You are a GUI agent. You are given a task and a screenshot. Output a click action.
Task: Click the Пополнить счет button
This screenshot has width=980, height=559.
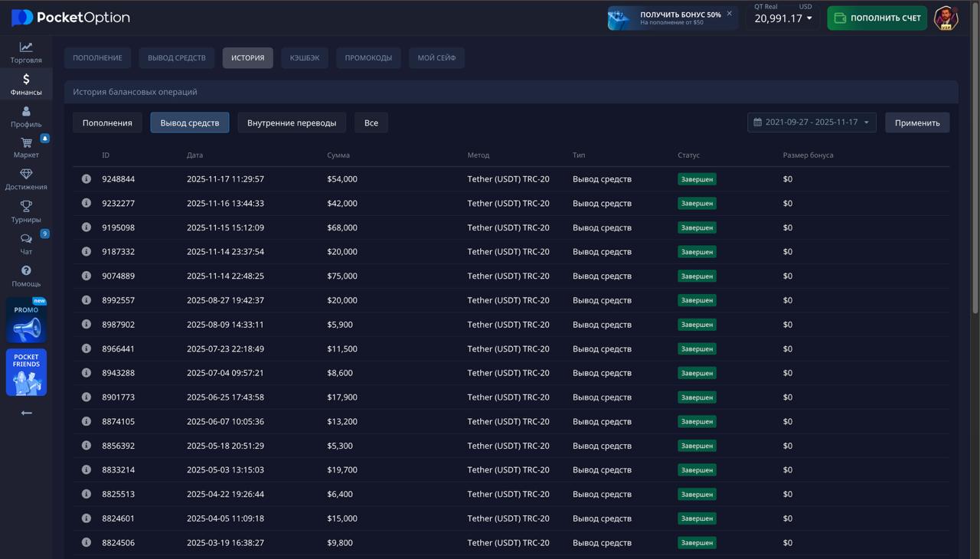(x=877, y=18)
